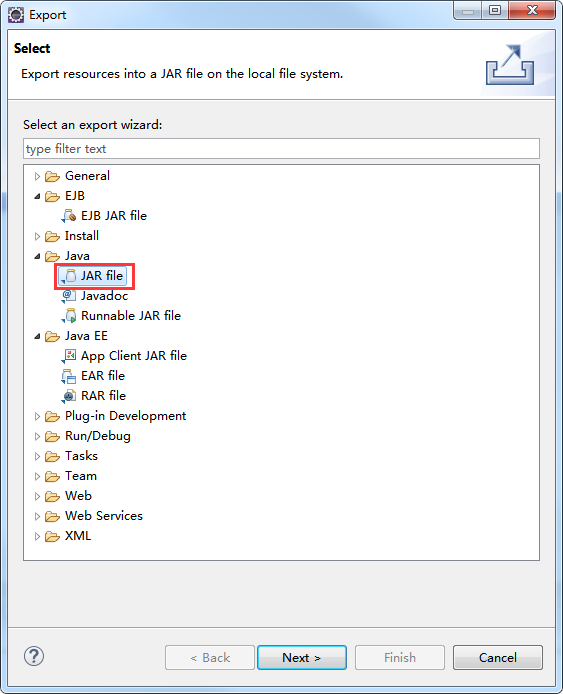Select the 'Runnable JAR file' entry
The width and height of the screenshot is (563, 694).
point(131,316)
